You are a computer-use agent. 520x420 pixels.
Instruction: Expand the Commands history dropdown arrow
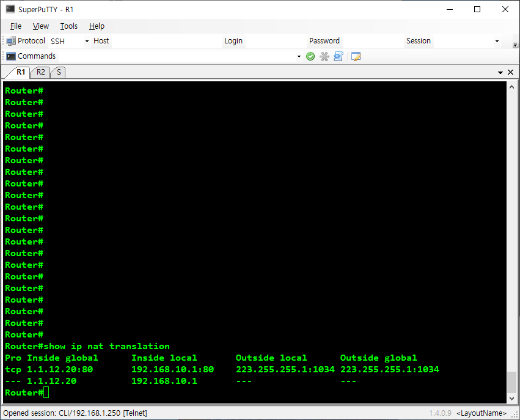(299, 56)
